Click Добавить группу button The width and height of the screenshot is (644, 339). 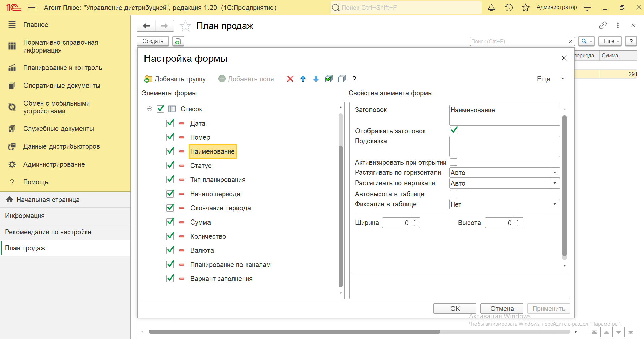(x=175, y=79)
